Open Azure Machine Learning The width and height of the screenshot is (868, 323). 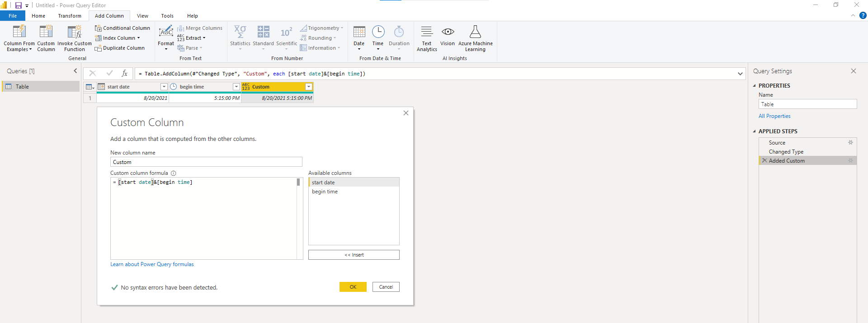coord(476,38)
